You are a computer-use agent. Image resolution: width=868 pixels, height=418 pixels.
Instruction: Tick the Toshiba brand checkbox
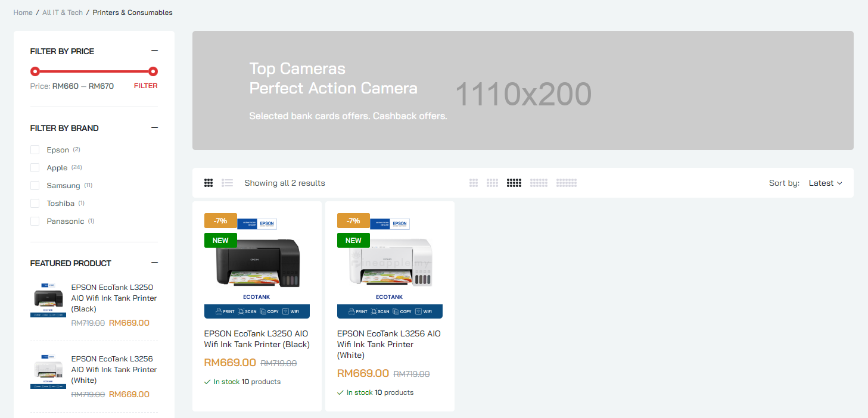point(35,203)
